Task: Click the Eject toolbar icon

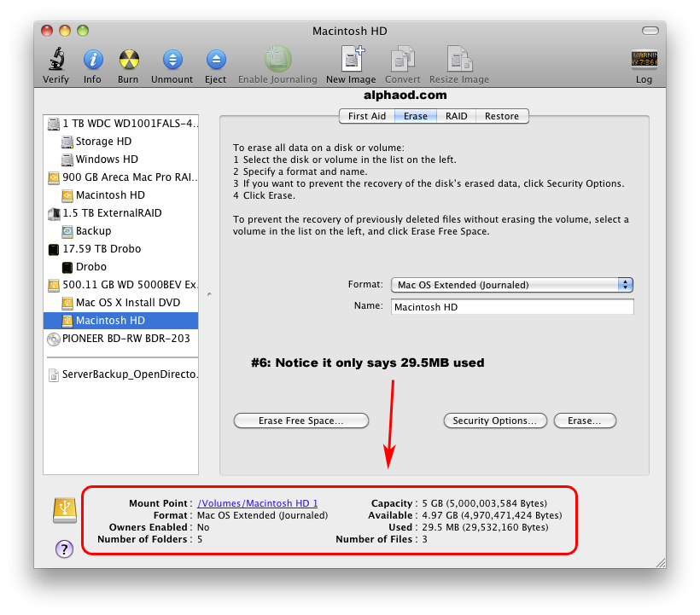Action: pyautogui.click(x=216, y=60)
